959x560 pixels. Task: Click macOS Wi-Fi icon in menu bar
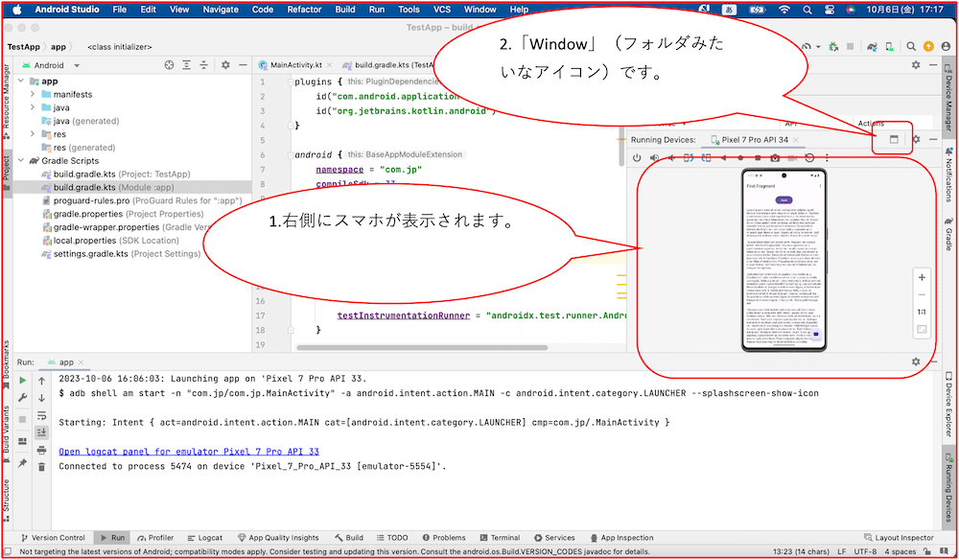click(x=784, y=10)
